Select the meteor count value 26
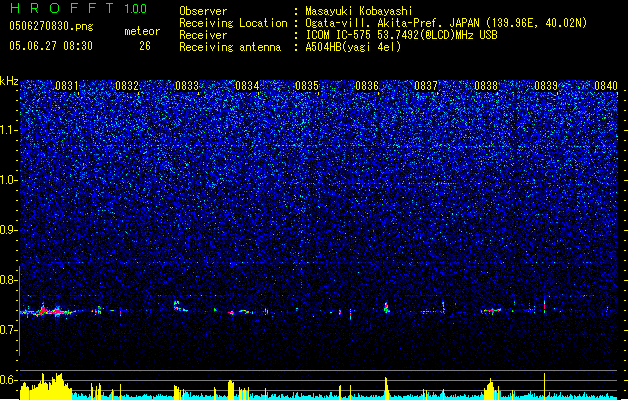 pos(145,46)
